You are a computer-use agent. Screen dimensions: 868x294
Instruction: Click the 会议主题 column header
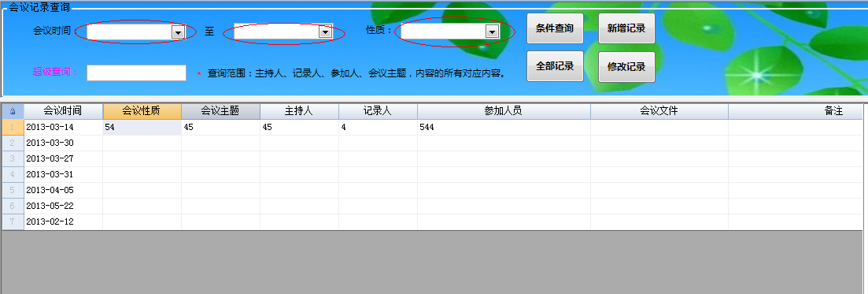[x=220, y=111]
